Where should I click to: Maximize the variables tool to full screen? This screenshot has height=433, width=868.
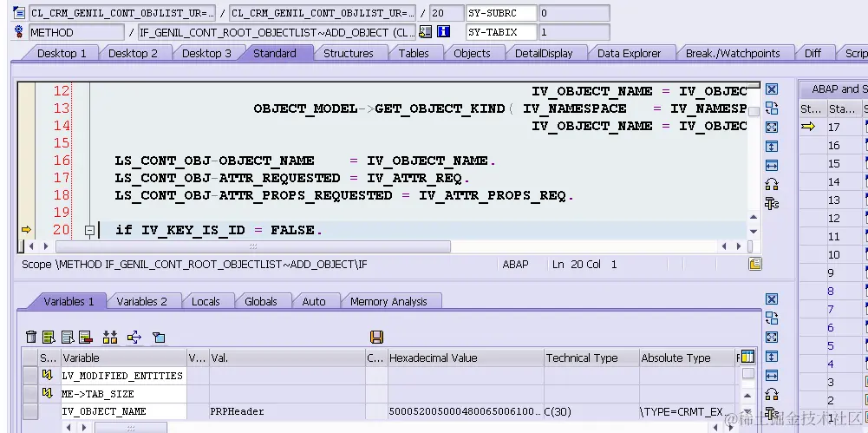[x=772, y=338]
